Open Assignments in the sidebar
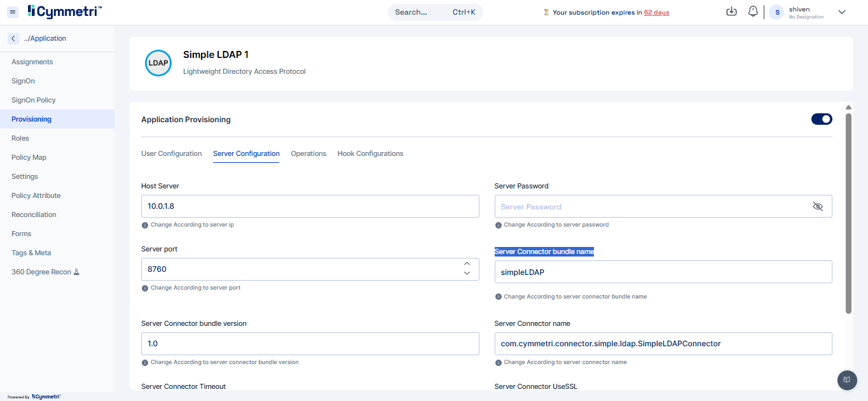 click(x=57, y=62)
